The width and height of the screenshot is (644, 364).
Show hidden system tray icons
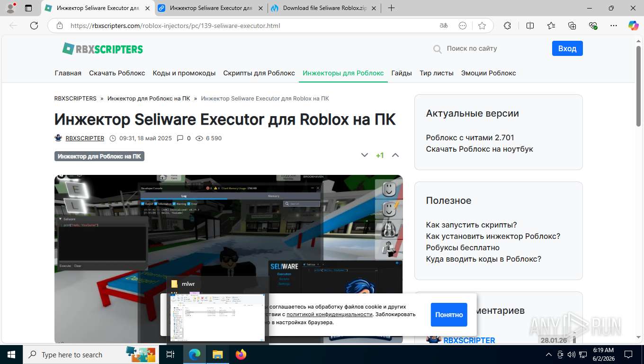pos(549,355)
